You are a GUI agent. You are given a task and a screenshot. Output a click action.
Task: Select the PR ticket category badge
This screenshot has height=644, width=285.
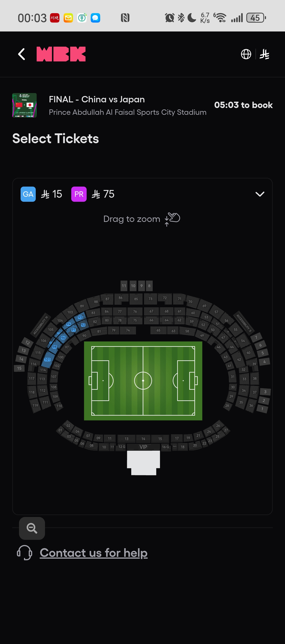point(79,194)
